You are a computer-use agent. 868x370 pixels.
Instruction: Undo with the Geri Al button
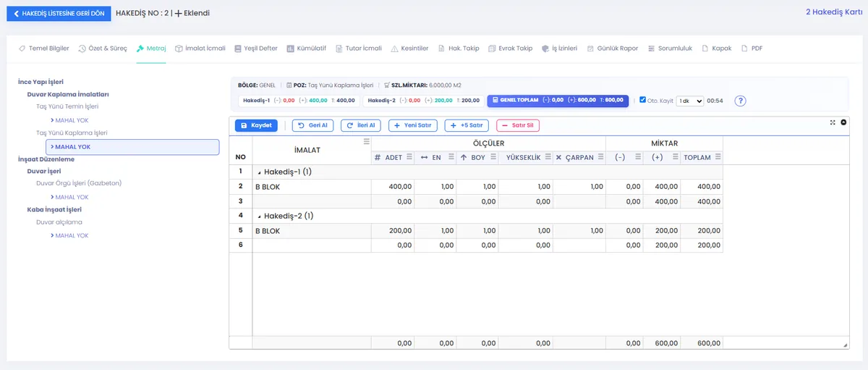click(312, 125)
